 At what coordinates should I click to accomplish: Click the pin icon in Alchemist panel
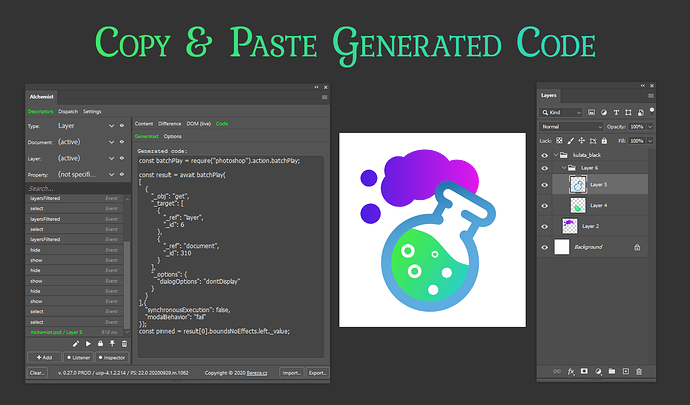tap(112, 343)
